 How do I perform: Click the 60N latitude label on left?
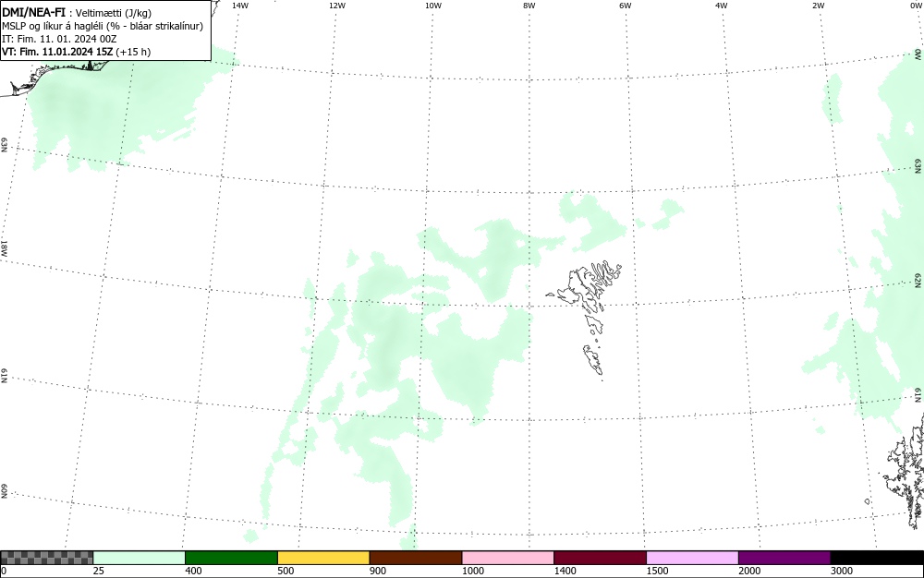coord(4,491)
